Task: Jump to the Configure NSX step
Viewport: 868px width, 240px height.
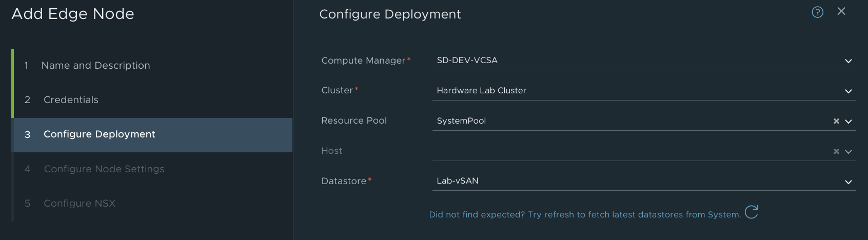Action: click(80, 204)
